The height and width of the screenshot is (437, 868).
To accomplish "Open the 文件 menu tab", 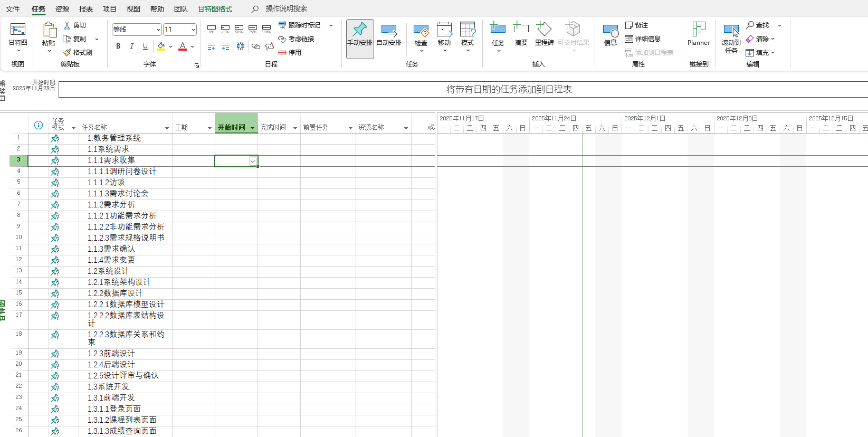I will (x=13, y=9).
